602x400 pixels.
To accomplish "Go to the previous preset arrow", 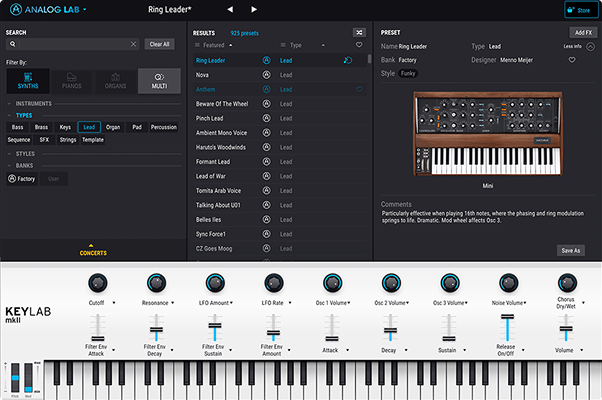I will click(230, 9).
